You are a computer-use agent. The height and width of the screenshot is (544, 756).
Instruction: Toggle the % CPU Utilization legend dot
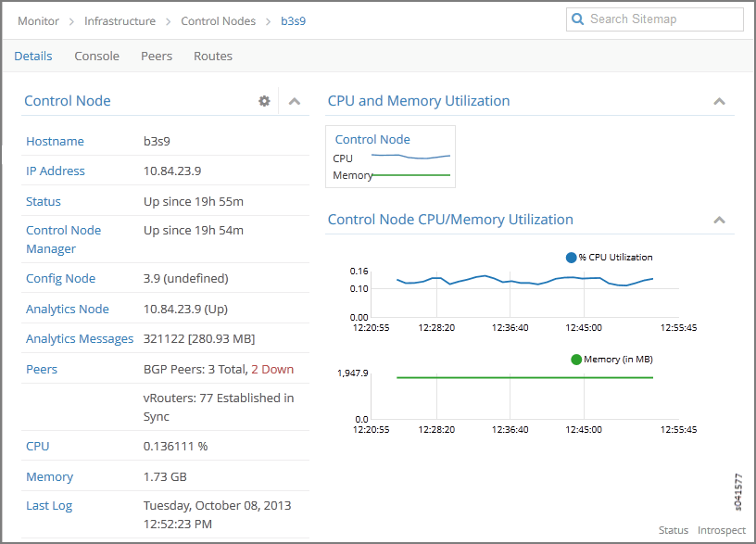coord(571,258)
